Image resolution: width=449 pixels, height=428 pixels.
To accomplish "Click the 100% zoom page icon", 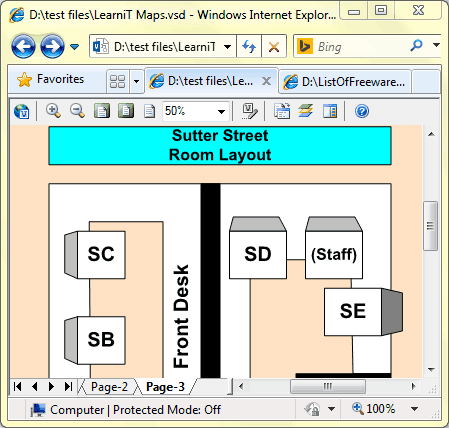I will (x=149, y=111).
